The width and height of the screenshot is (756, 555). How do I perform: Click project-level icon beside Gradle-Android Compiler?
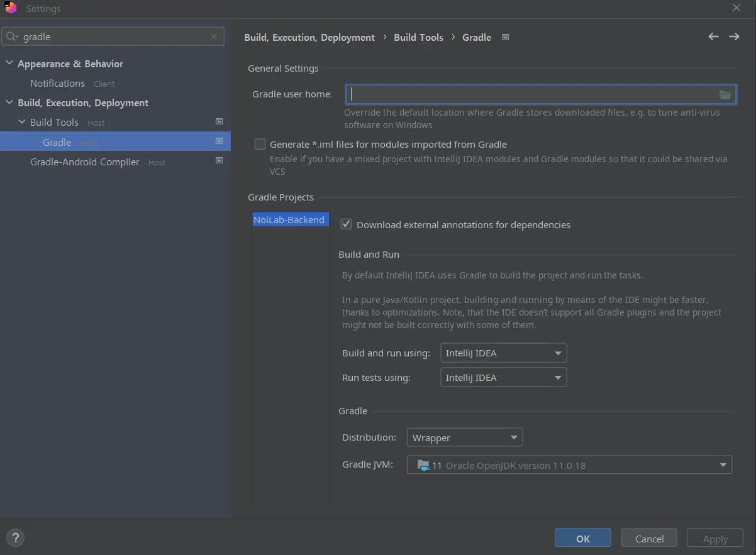click(219, 162)
